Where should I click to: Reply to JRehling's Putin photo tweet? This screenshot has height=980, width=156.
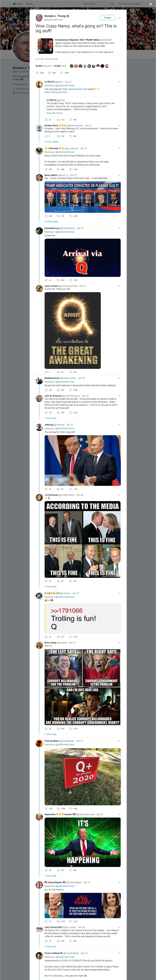46,489
